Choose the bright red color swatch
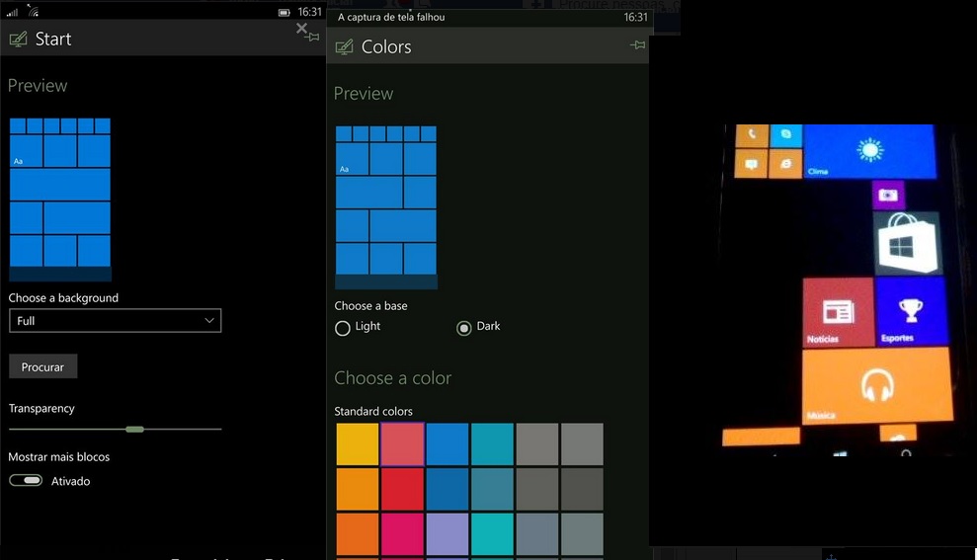Screen dimensions: 977x560 click(402, 489)
